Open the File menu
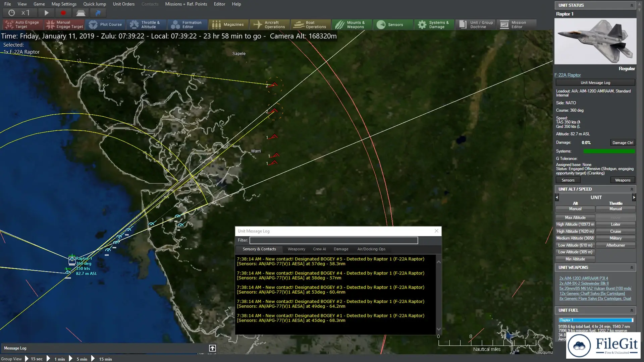 click(x=8, y=4)
